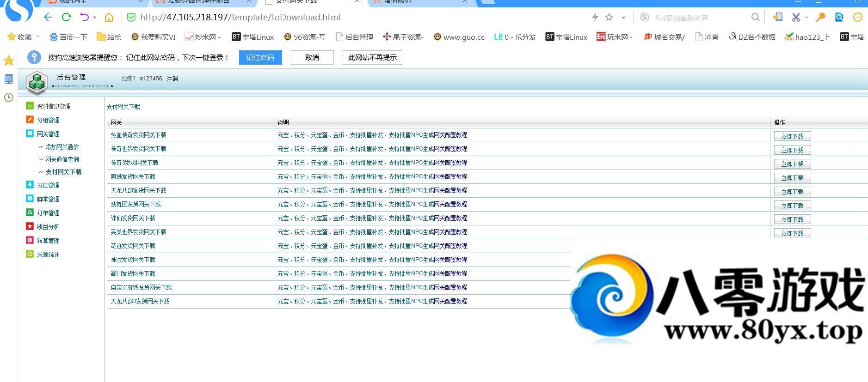The image size is (868, 382).
Task: Click the 注销 logout link
Action: pyautogui.click(x=172, y=79)
